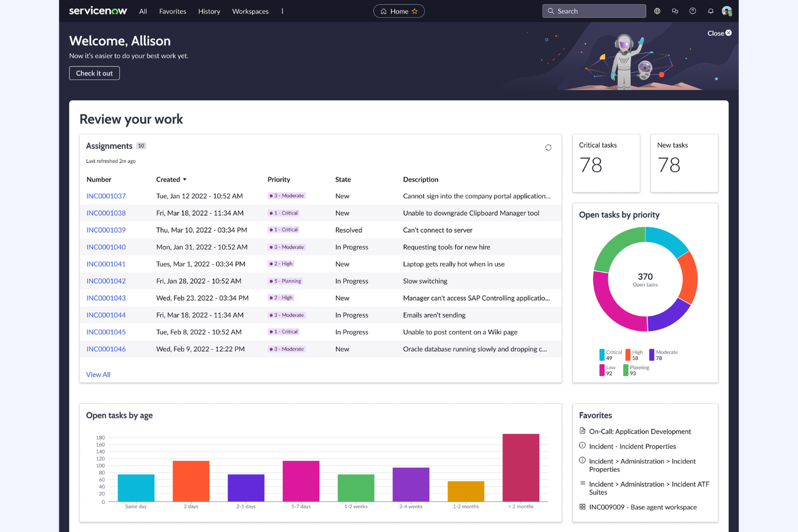Image resolution: width=798 pixels, height=532 pixels.
Task: Click the globe icon in the header
Action: 657,11
